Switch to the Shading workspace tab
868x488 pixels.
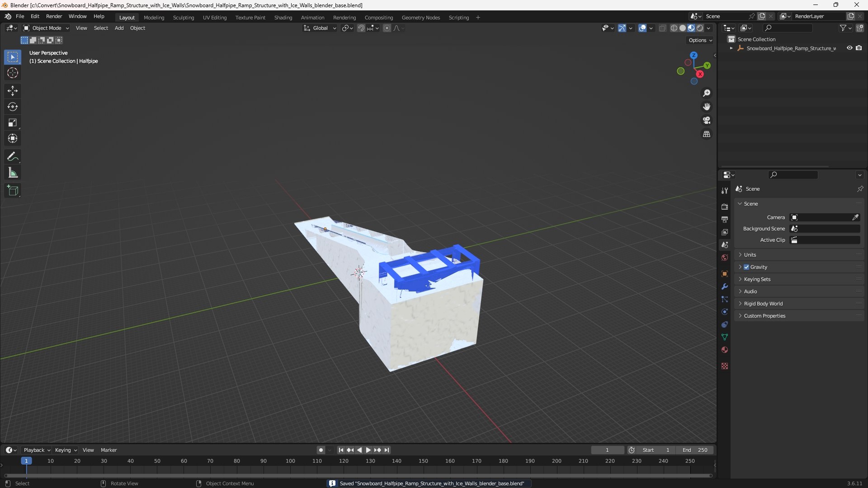pos(283,18)
